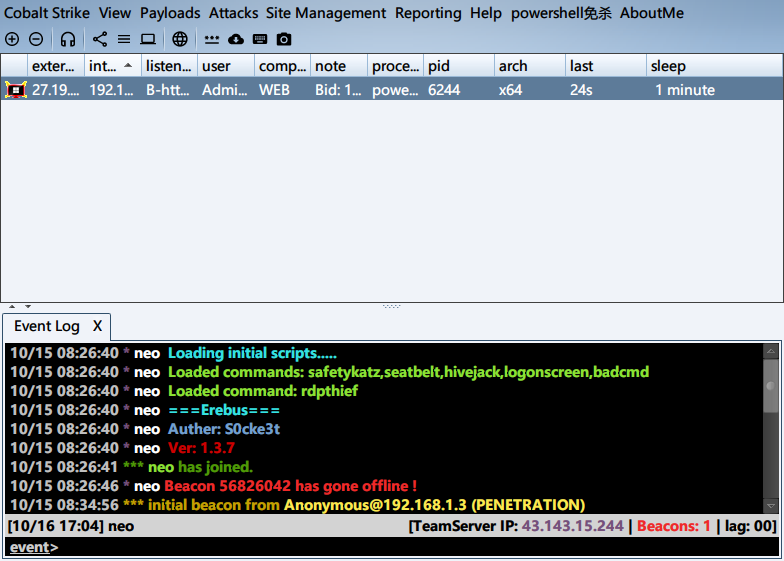Collapse top pane with divider up arrow
The image size is (784, 561).
tap(12, 306)
